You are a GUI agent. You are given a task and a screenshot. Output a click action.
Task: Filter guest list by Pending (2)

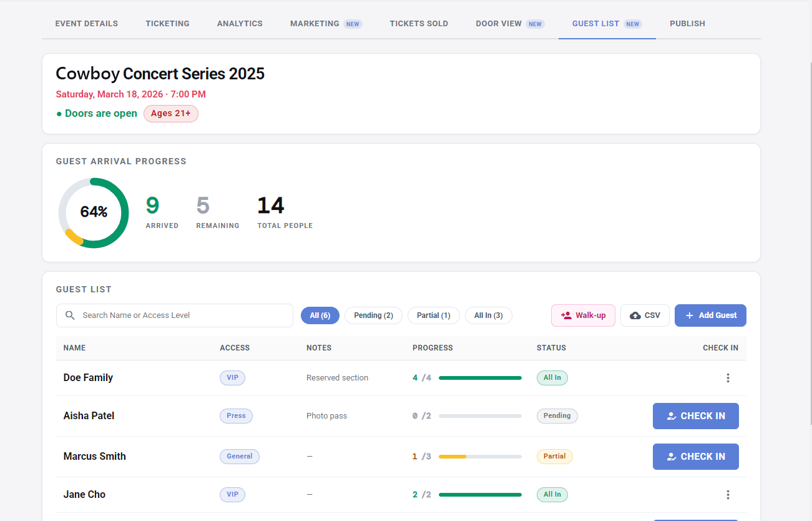373,315
